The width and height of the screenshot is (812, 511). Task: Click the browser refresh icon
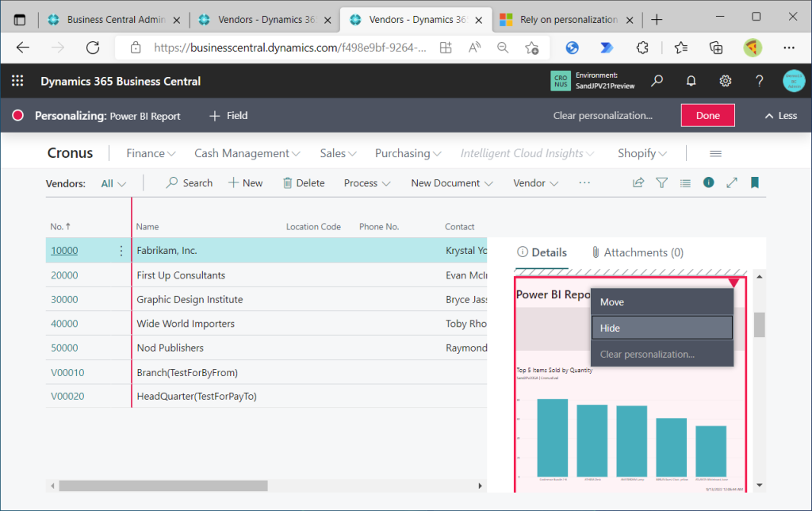(93, 48)
